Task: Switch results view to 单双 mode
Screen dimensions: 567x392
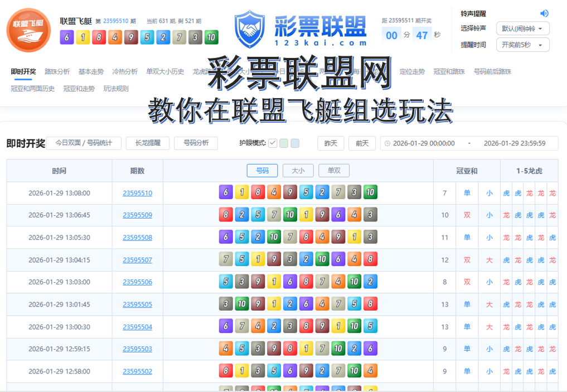Action: (x=334, y=171)
